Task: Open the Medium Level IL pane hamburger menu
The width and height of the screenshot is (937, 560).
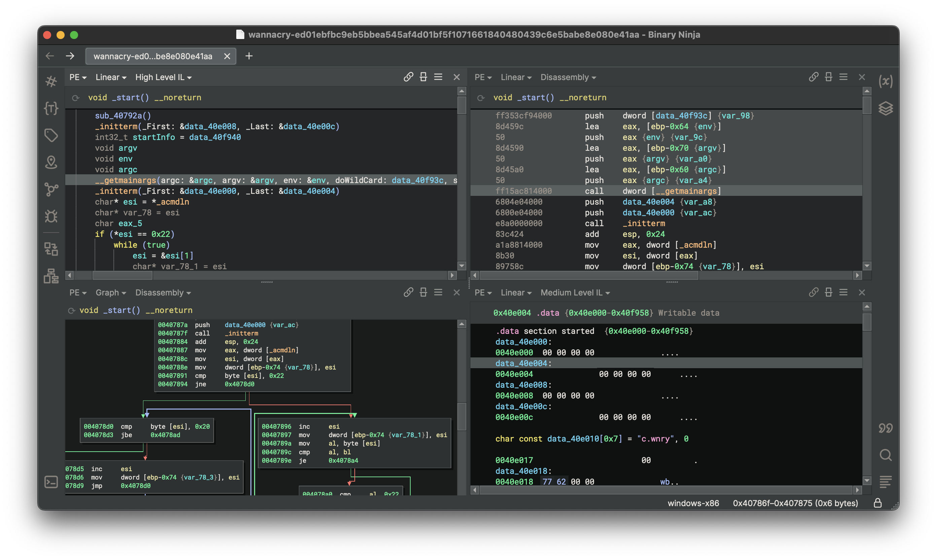Action: pos(843,292)
